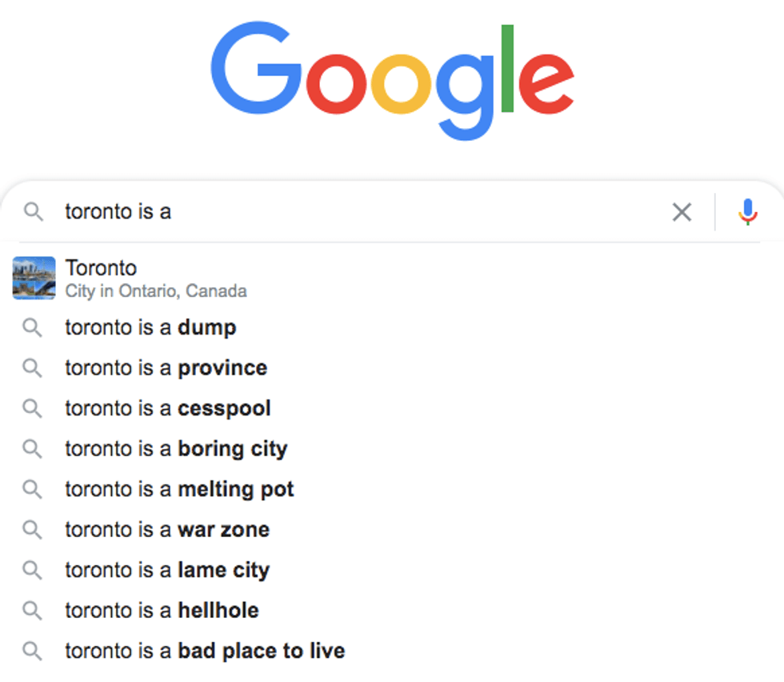Choose the 'toronto is a melting pot' suggestion

(179, 489)
